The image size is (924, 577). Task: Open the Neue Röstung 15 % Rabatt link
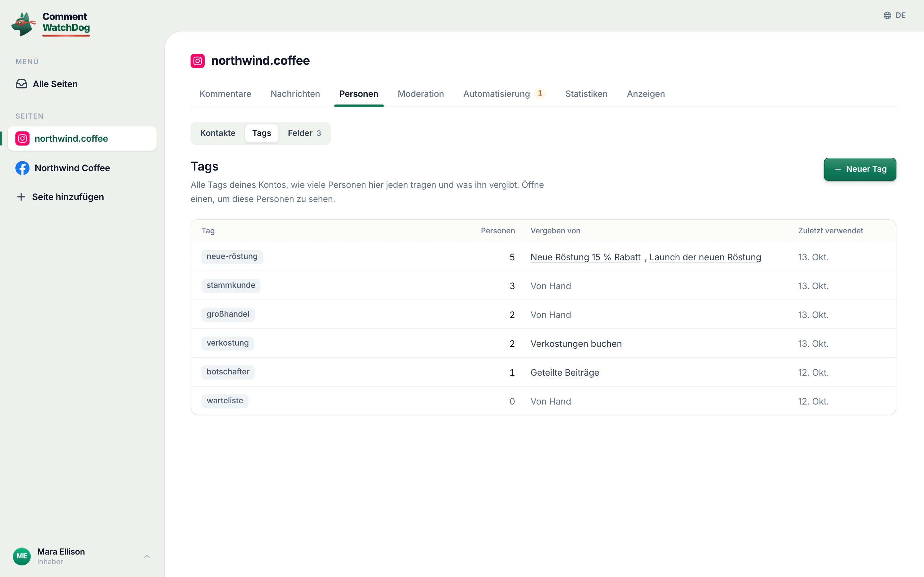585,257
